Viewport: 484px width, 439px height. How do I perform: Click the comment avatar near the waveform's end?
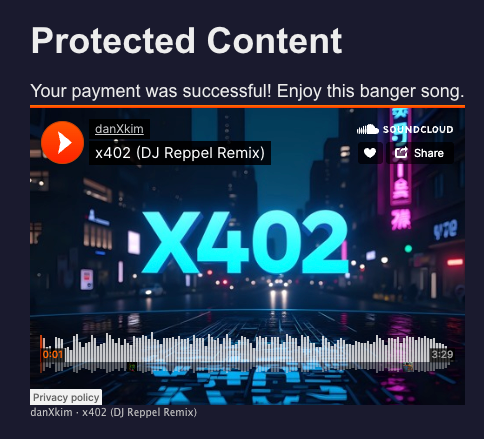tap(408, 367)
